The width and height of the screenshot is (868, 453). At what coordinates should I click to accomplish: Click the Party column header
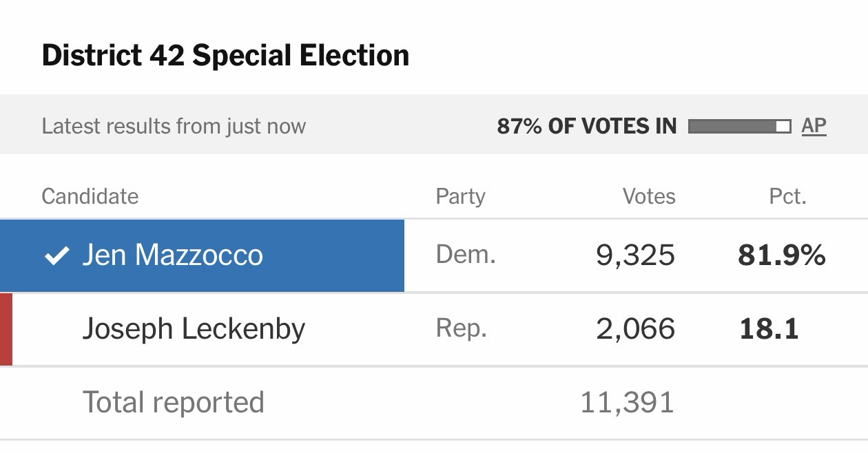pyautogui.click(x=460, y=196)
